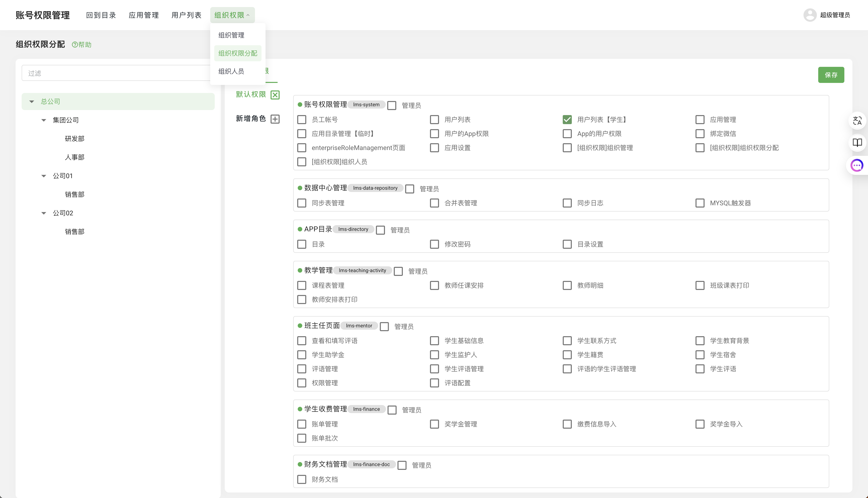Uncheck the 用户列表【学生】 checkbox
Viewport: 868px width, 498px height.
coord(567,120)
